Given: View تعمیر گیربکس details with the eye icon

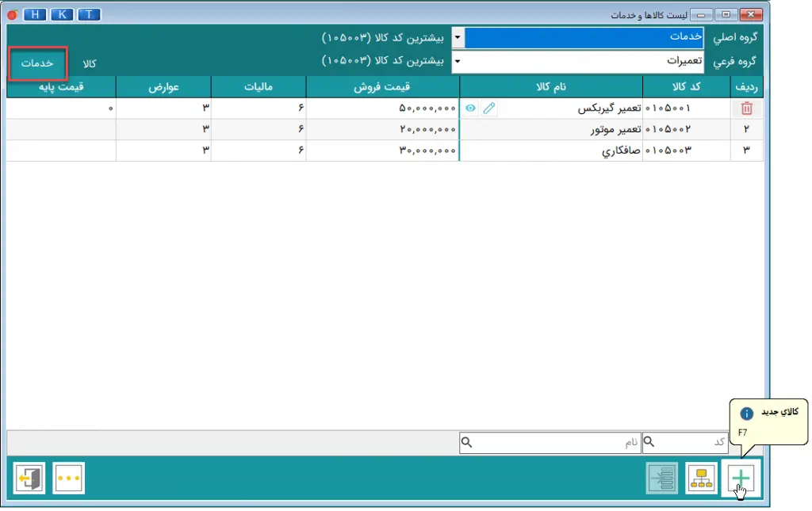Looking at the screenshot, I should 469,108.
